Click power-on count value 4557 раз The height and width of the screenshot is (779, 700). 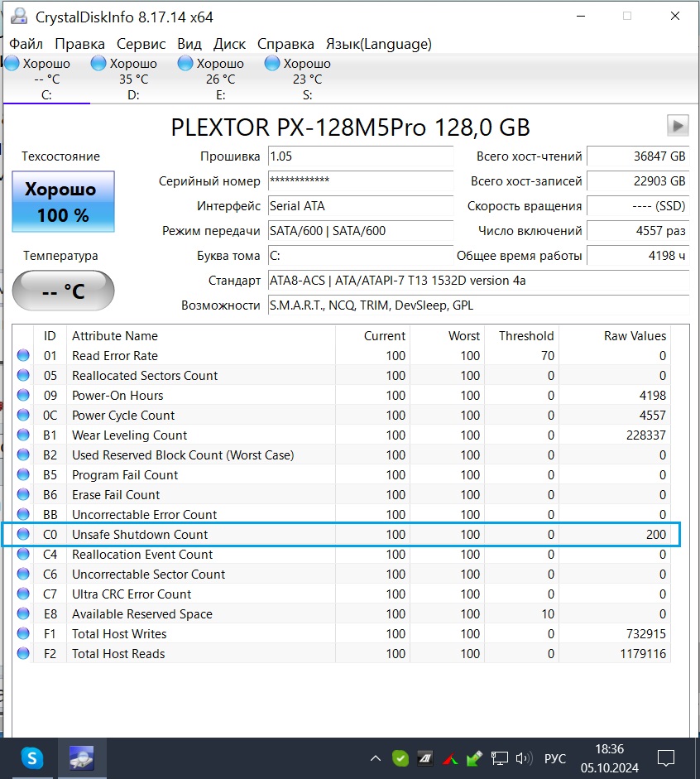(638, 230)
